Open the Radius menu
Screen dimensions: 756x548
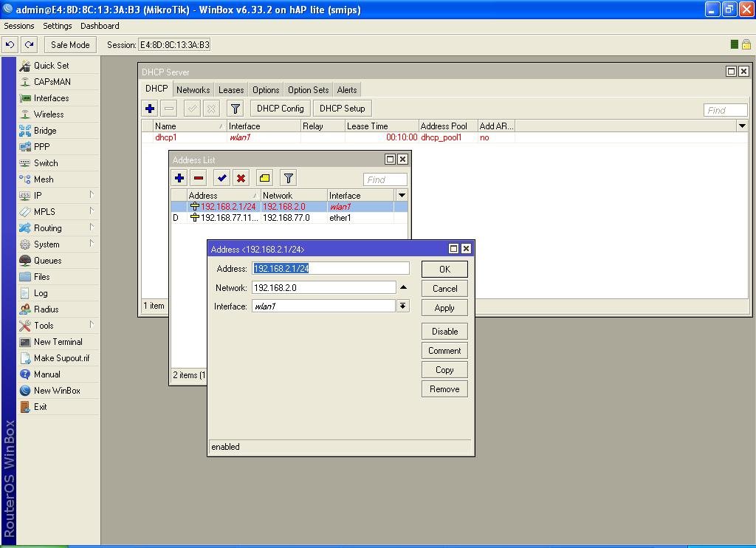pos(46,309)
